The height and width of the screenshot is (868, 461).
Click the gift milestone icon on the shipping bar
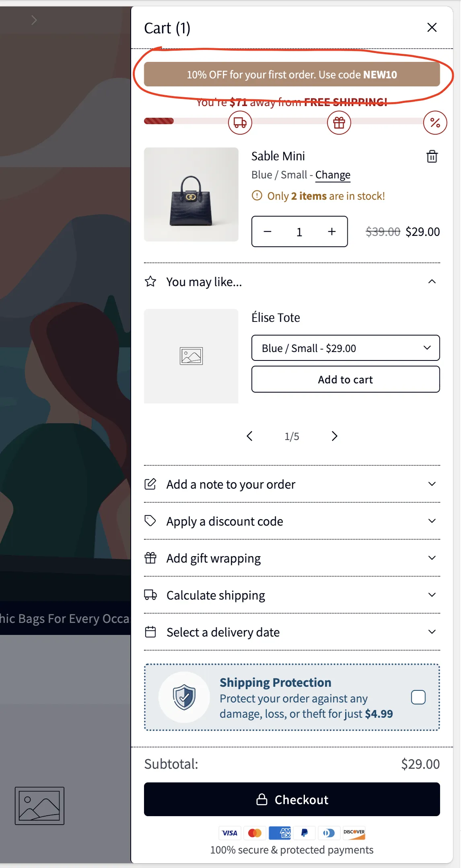click(338, 123)
